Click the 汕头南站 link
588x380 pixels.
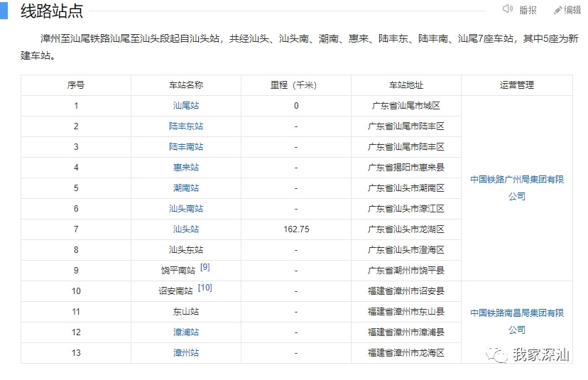(x=186, y=209)
